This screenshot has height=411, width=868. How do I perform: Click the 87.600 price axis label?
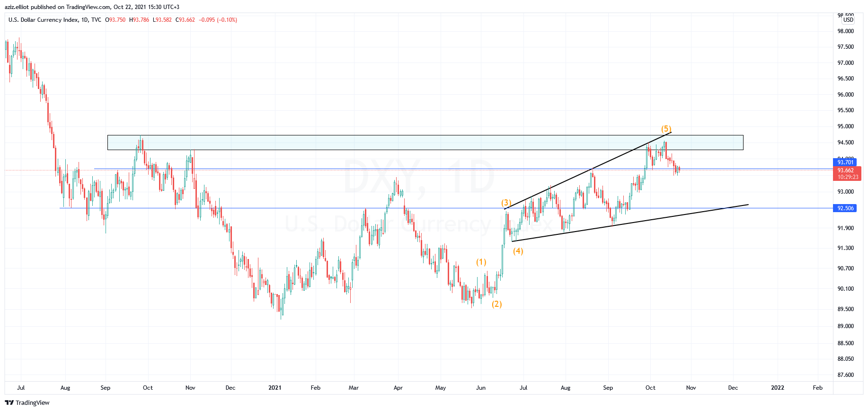[x=846, y=375]
